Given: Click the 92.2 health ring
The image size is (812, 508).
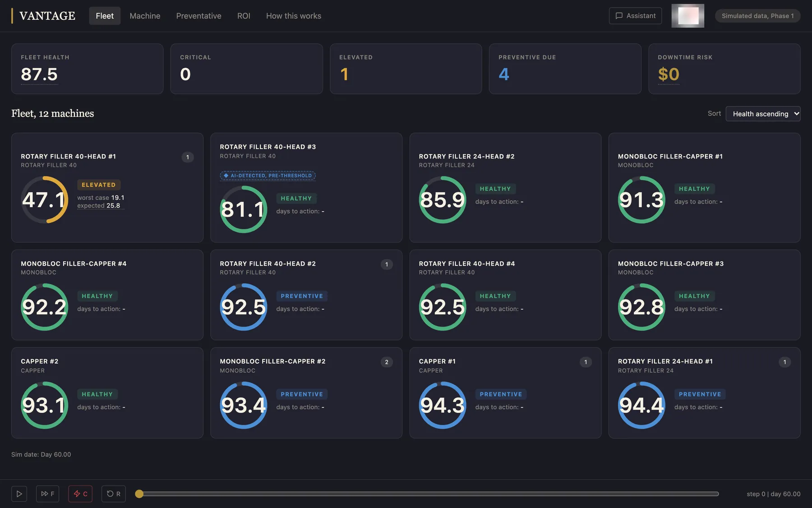Looking at the screenshot, I should 44,307.
